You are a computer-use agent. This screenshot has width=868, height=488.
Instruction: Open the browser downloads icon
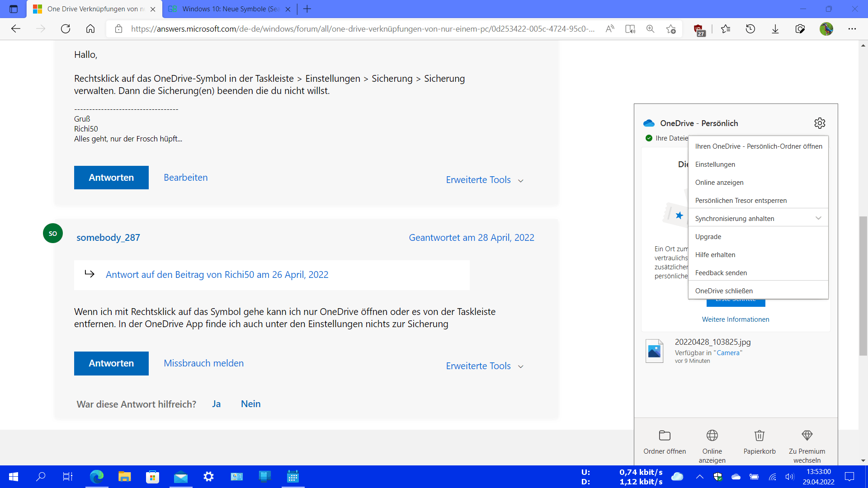point(775,29)
